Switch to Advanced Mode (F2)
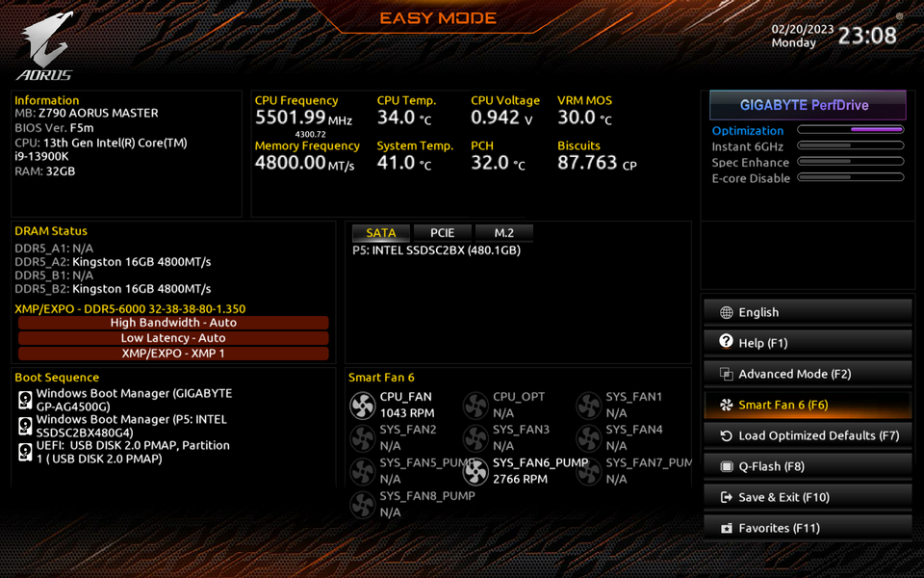Viewport: 924px width, 578px height. coord(808,374)
